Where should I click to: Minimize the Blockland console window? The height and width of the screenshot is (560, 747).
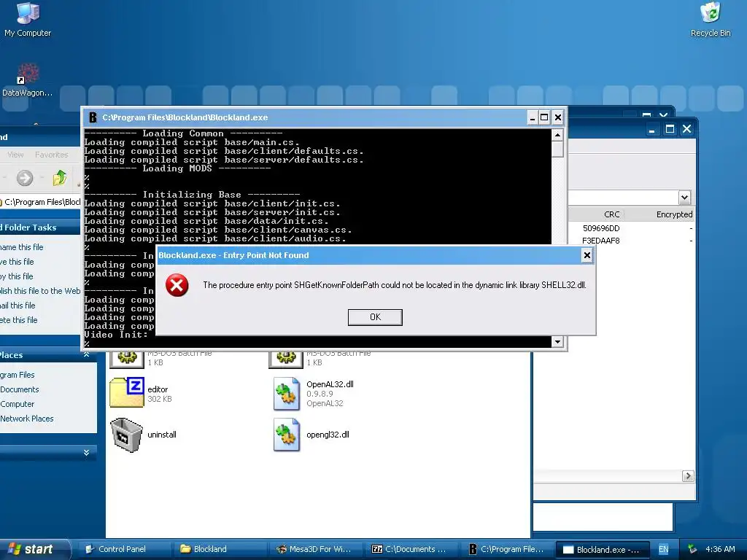[533, 117]
